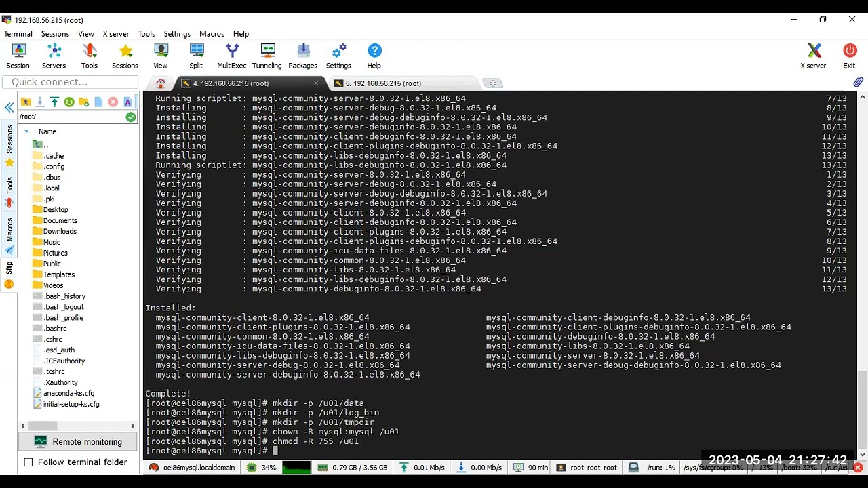
Task: Select the Desktop folder
Action: 51,209
